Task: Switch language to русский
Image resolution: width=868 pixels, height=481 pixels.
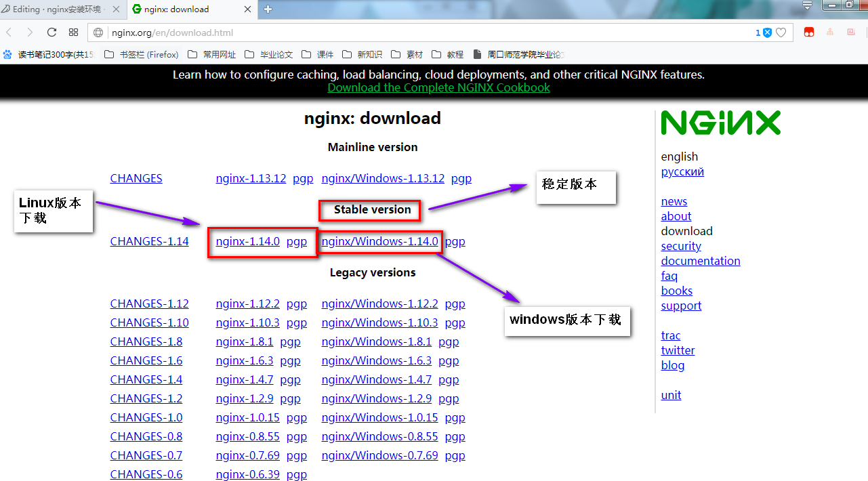Action: click(x=682, y=171)
